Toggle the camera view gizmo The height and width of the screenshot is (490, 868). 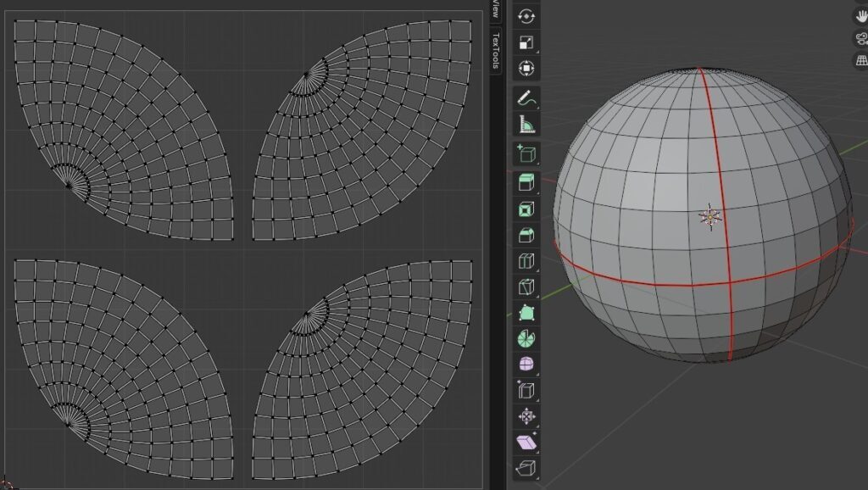[861, 39]
